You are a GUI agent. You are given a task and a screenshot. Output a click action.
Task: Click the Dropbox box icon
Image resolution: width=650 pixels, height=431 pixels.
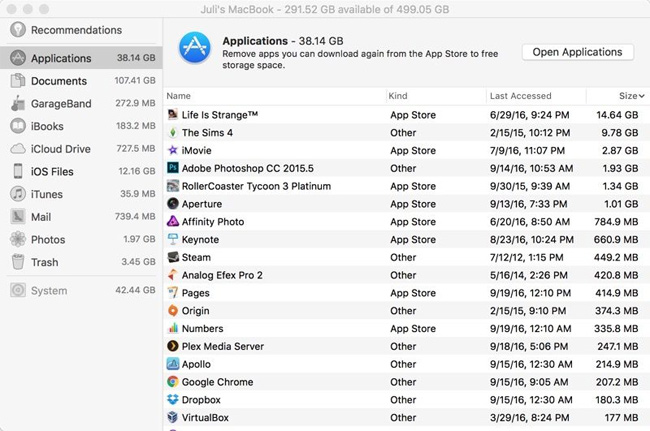(x=172, y=400)
